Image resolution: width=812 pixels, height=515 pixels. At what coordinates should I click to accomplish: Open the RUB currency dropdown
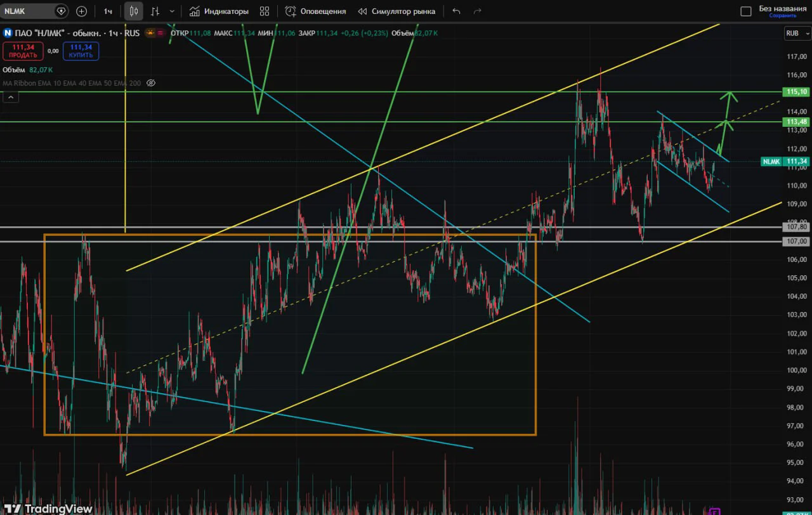(x=797, y=33)
